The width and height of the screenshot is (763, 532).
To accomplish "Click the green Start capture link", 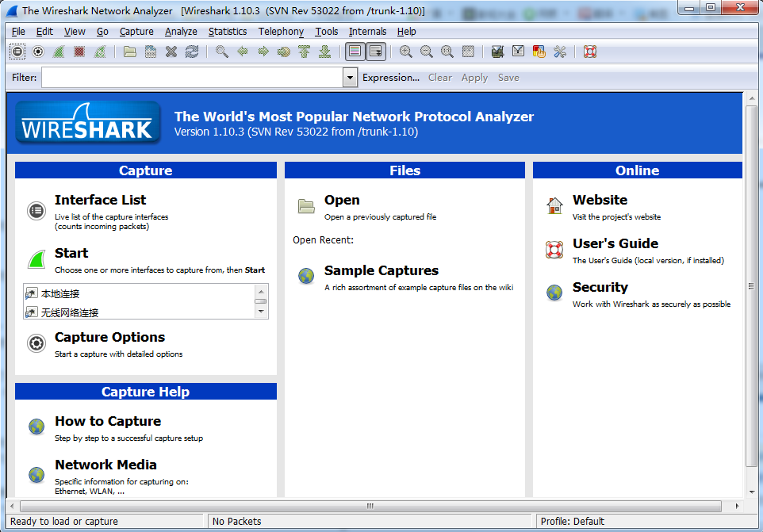I will tap(71, 253).
